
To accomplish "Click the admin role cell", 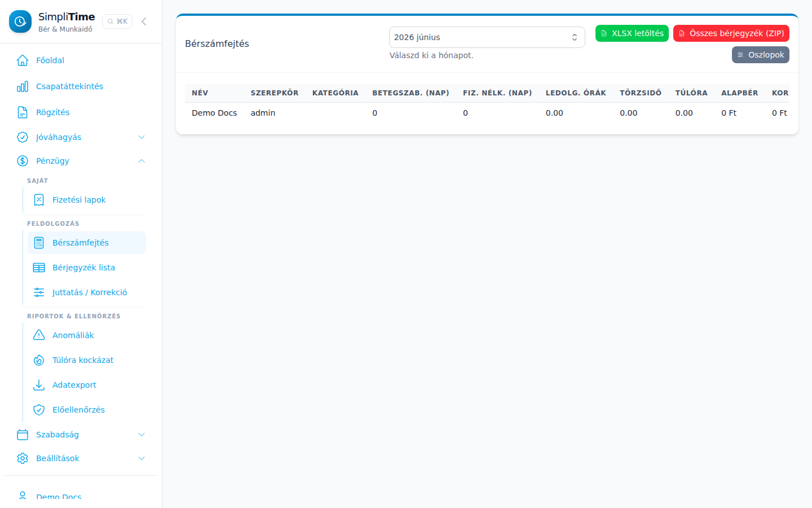I will pos(263,113).
